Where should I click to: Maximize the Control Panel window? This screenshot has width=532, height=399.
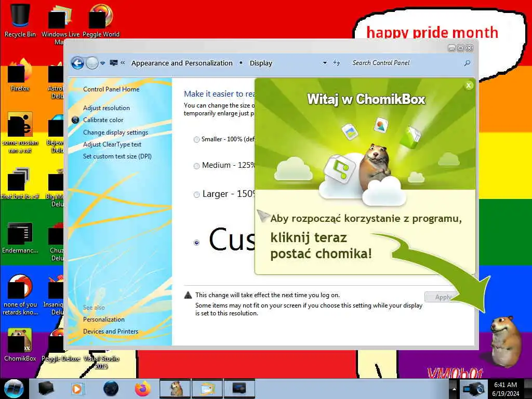coord(460,48)
